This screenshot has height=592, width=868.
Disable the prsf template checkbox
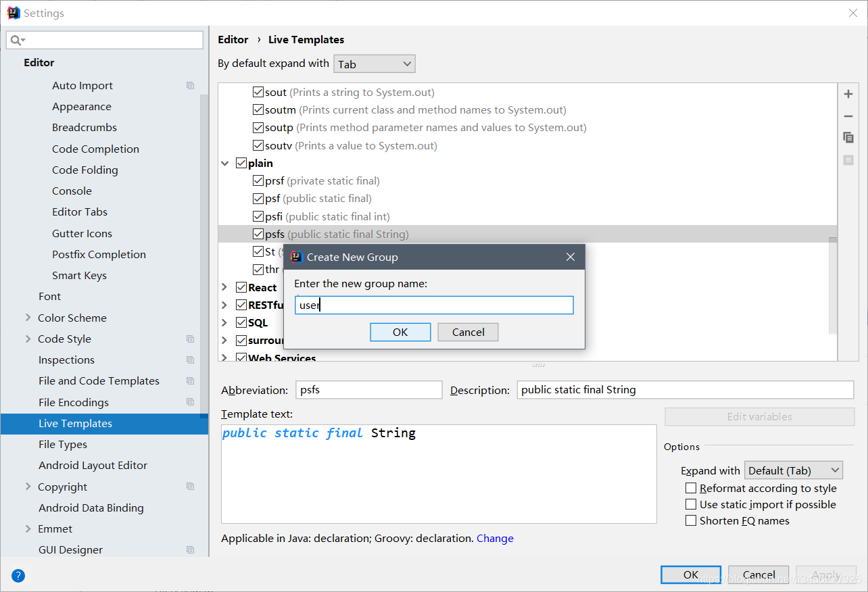pos(258,180)
